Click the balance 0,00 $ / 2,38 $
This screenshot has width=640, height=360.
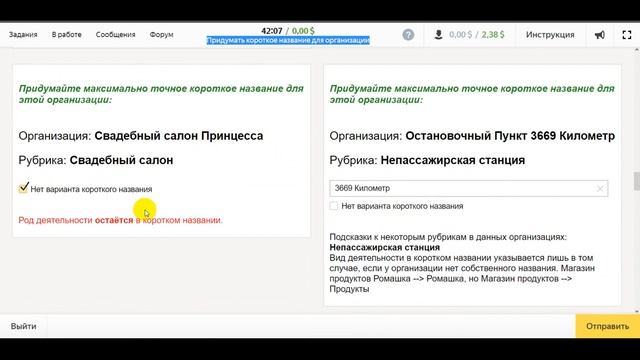(476, 35)
